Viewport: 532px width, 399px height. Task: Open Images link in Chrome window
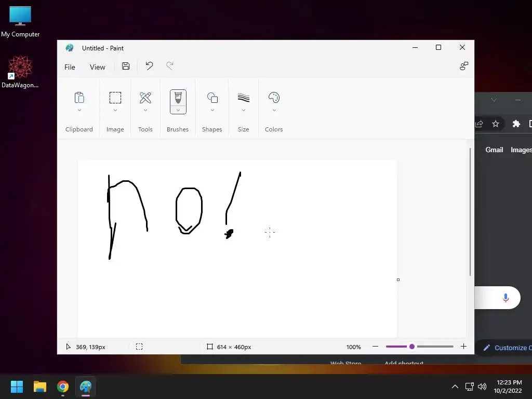pyautogui.click(x=521, y=150)
